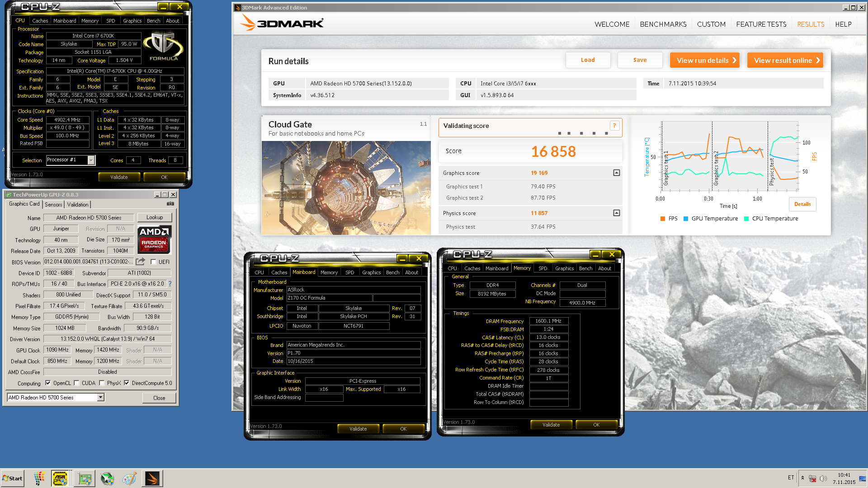Click the Graphics score value 19 169
The image size is (868, 488).
coord(539,173)
